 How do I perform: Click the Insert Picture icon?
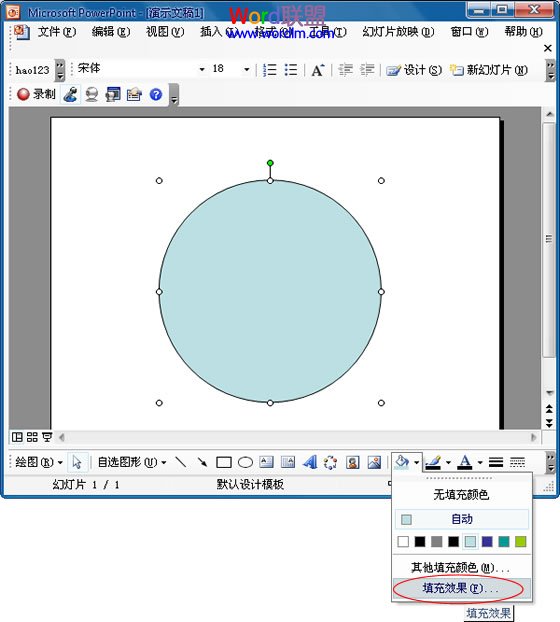(x=374, y=462)
